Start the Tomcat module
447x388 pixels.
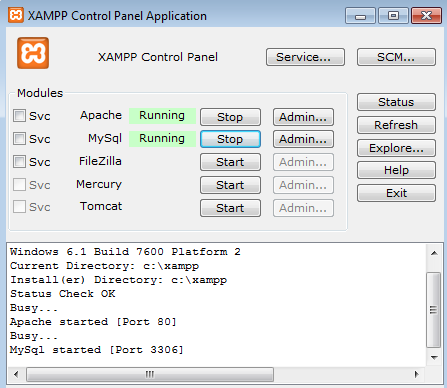[230, 208]
